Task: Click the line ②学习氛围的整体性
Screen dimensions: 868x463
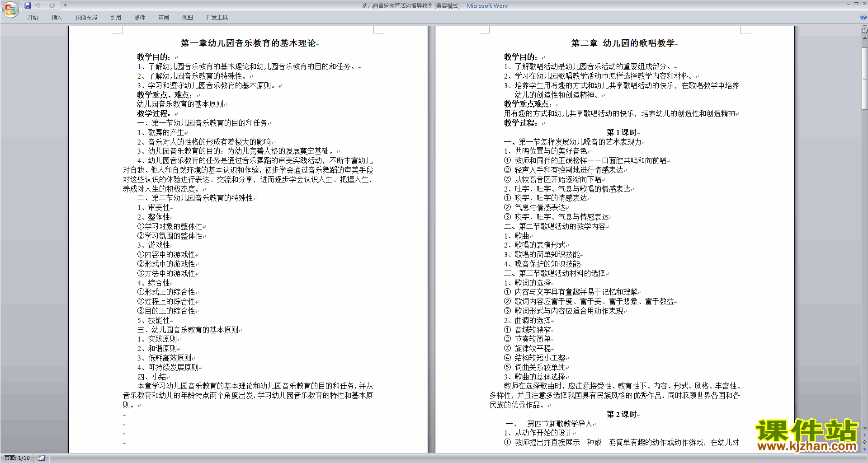Action: pos(170,236)
